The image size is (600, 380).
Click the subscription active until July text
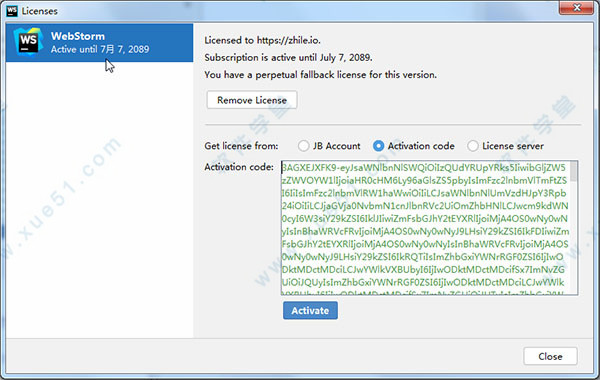pos(288,57)
